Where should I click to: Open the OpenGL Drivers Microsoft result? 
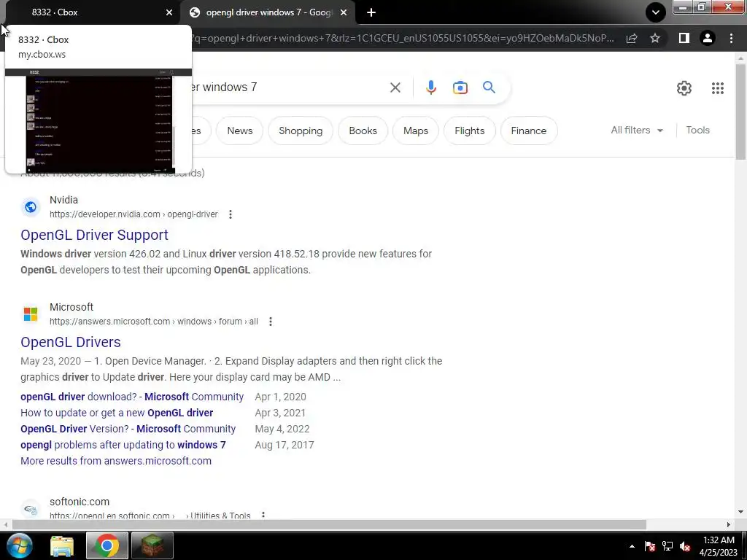click(x=71, y=342)
